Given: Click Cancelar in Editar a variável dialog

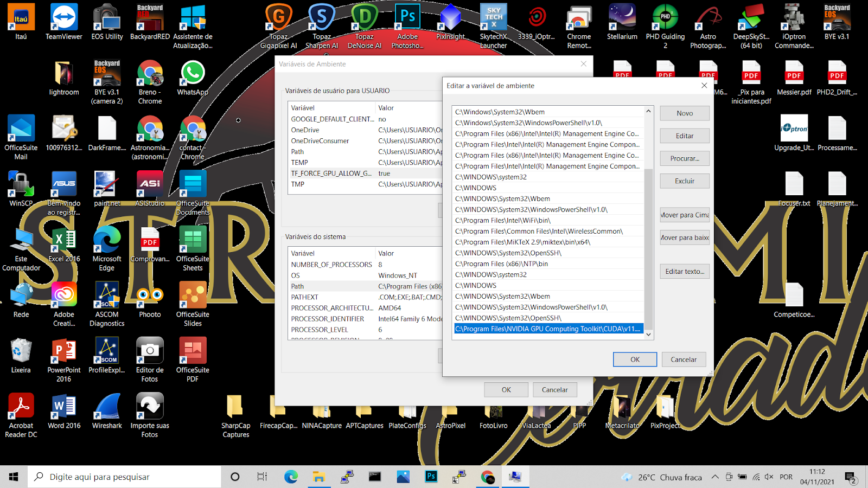Looking at the screenshot, I should coord(684,359).
